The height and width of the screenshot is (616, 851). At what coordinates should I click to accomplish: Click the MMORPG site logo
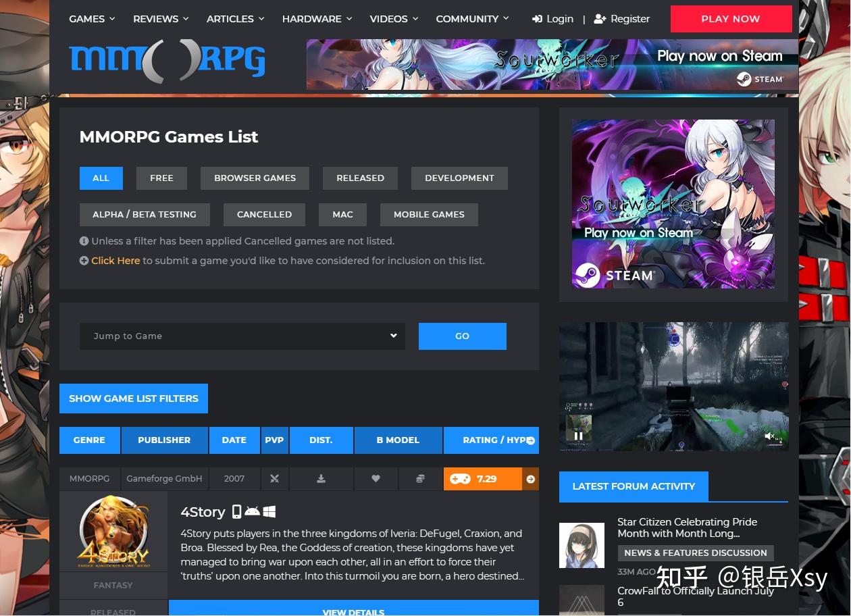167,61
